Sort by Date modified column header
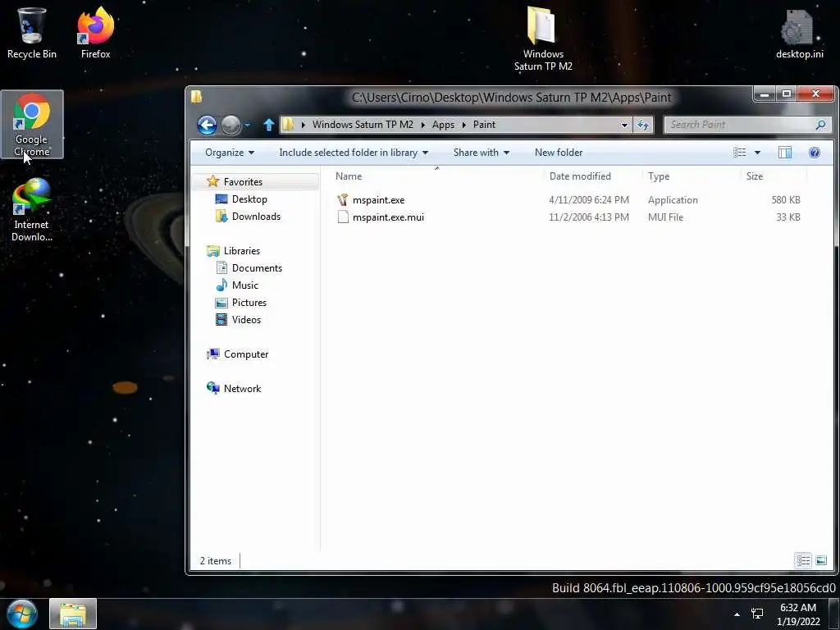The image size is (840, 630). point(580,176)
